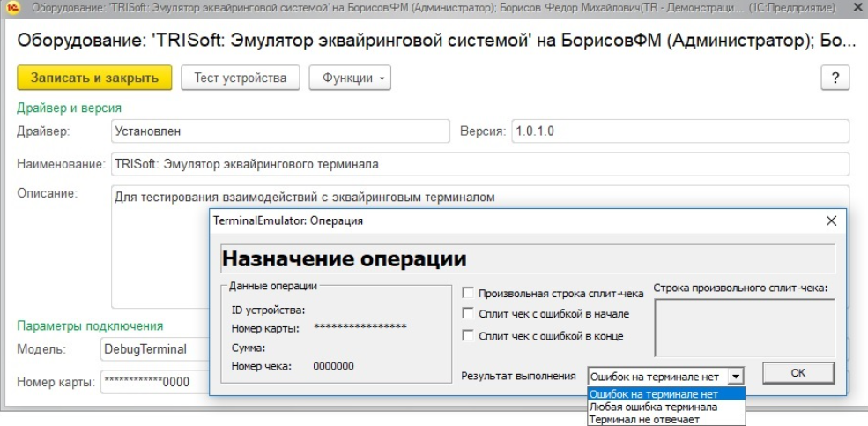Click the 'Строка произвольного сплит-чека' text box

(745, 327)
